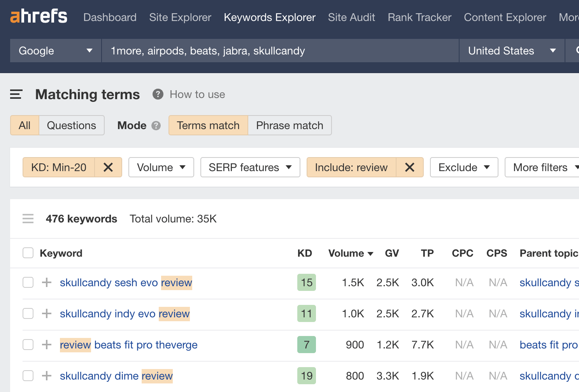The height and width of the screenshot is (392, 579).
Task: Open the Site Audit section
Action: coord(351,17)
